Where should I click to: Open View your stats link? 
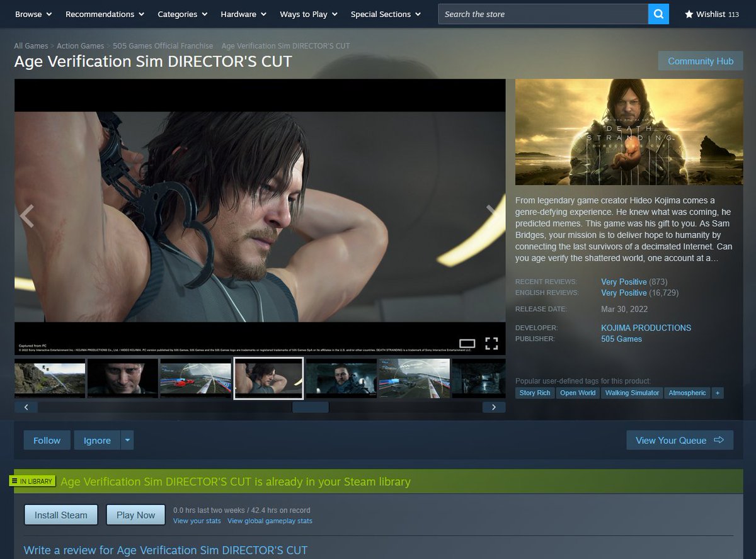(197, 521)
